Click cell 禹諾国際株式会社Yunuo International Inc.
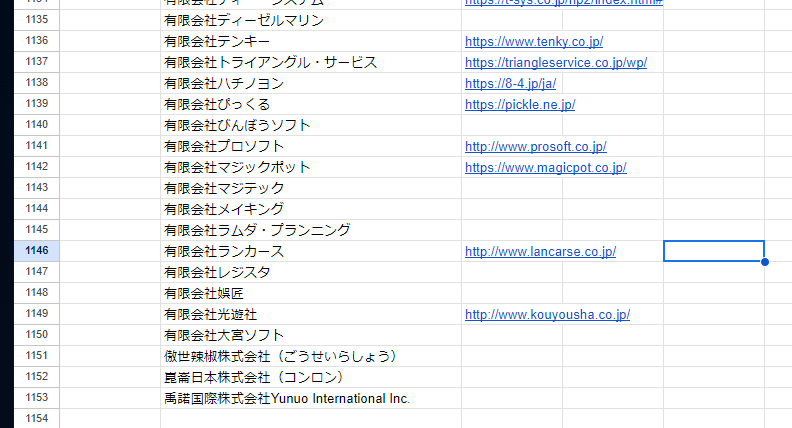Screen dimensions: 792x428 (x=311, y=399)
